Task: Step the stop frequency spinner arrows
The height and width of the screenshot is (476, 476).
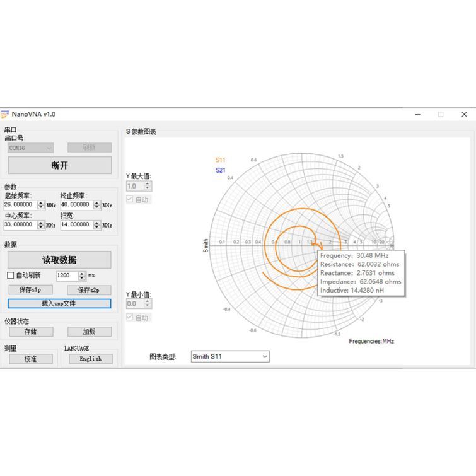Action: click(97, 205)
